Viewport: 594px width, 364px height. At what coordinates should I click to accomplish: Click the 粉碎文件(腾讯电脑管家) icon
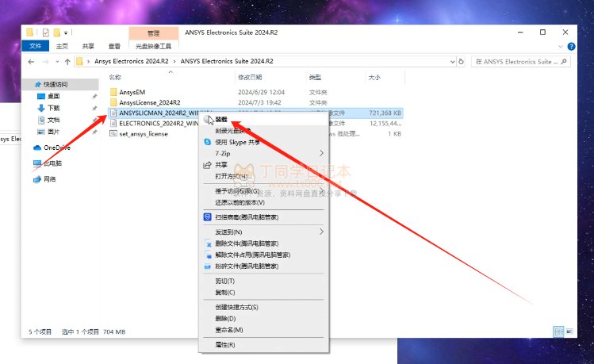(208, 266)
